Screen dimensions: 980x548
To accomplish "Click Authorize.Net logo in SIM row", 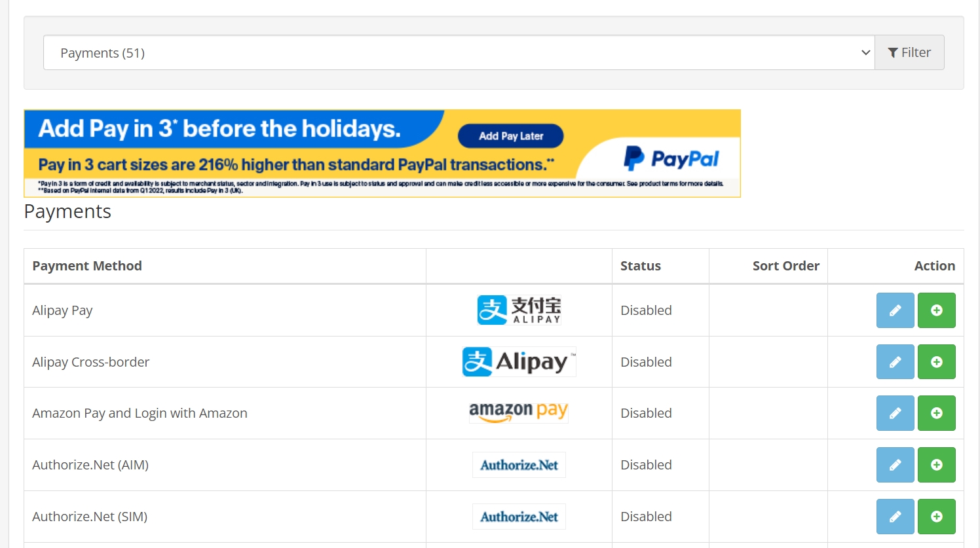I will [519, 517].
